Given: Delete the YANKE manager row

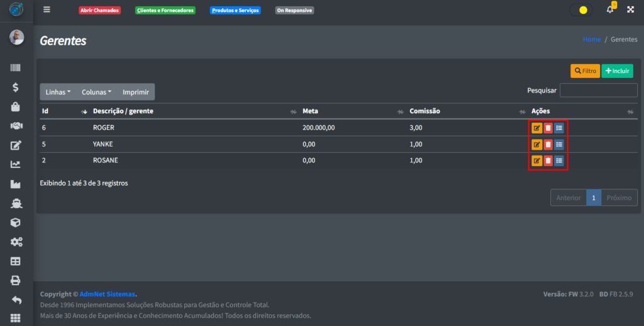Looking at the screenshot, I should coord(548,144).
